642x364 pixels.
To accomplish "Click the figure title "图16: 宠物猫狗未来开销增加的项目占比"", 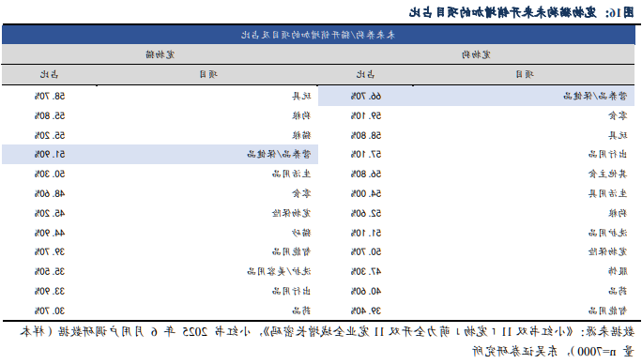I will pos(521,13).
